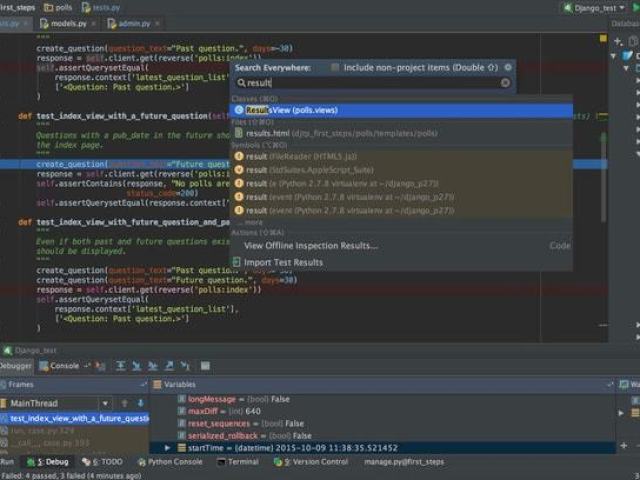This screenshot has height=480, width=640.
Task: Click the database datasource icon in tree
Action: tap(628, 55)
